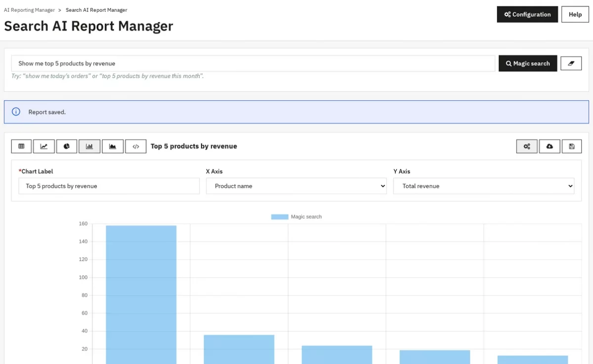Open the Configuration page
593x364 pixels.
(527, 14)
